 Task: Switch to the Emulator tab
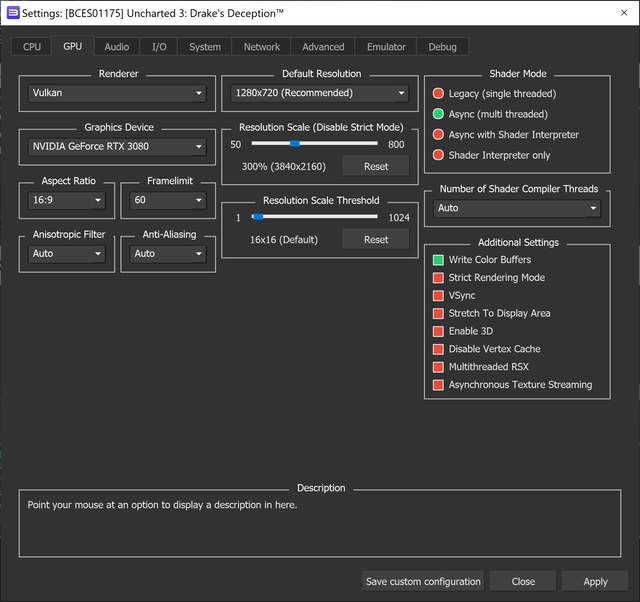click(386, 47)
